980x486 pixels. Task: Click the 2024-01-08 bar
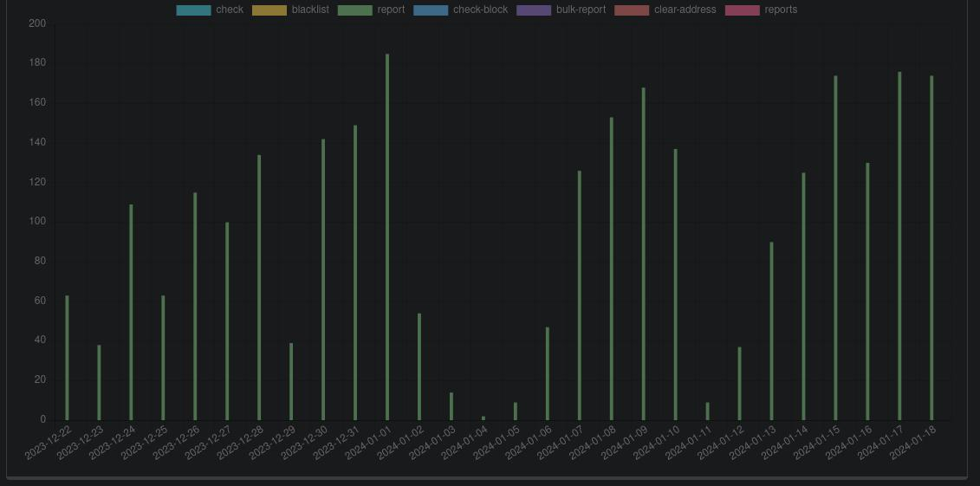click(x=611, y=269)
